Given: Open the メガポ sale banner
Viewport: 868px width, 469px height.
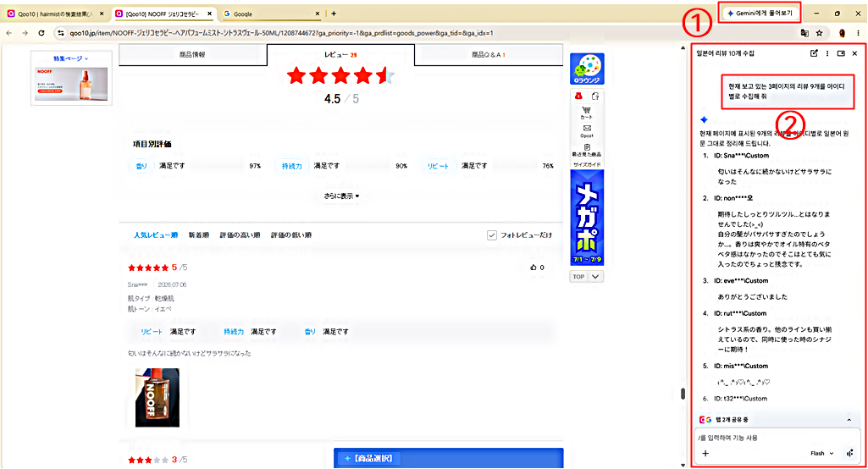Looking at the screenshot, I should click(x=587, y=217).
